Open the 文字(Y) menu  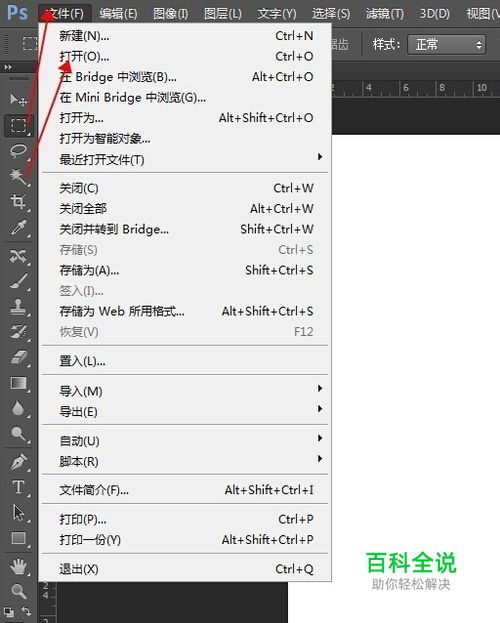tap(277, 14)
